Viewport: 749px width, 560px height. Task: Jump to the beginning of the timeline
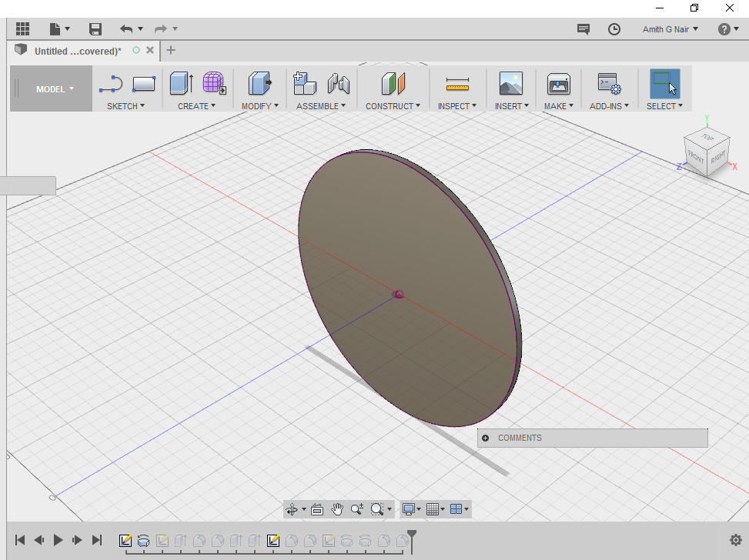[x=20, y=540]
